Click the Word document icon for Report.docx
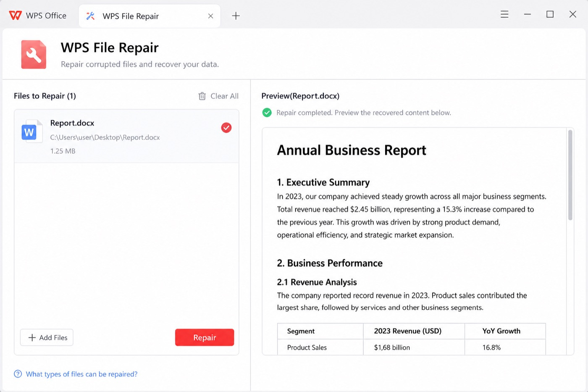The height and width of the screenshot is (392, 588). point(31,132)
